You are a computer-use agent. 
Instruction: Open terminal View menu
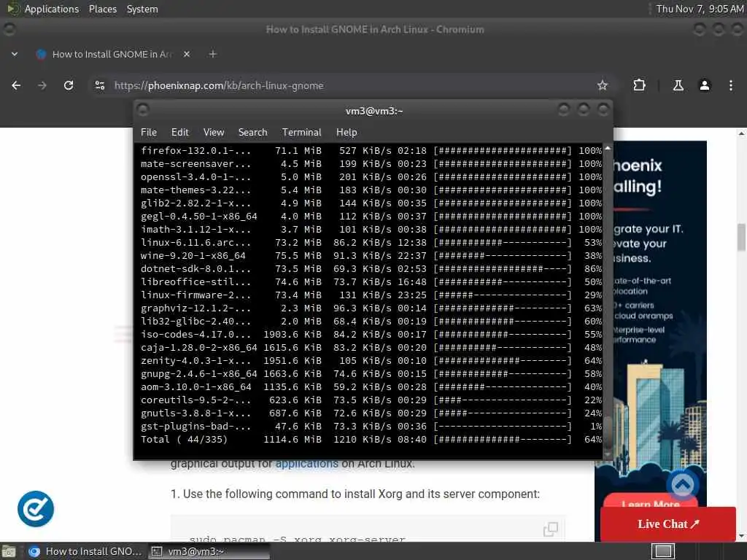point(214,133)
